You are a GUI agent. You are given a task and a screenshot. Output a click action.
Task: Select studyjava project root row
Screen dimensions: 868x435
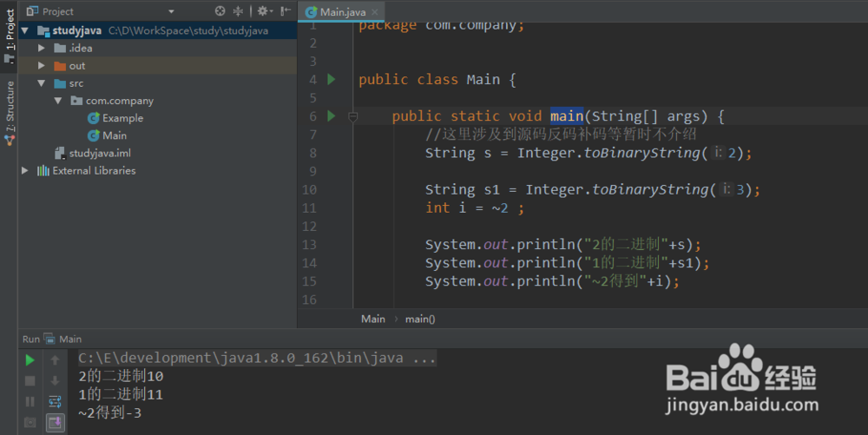tap(158, 30)
